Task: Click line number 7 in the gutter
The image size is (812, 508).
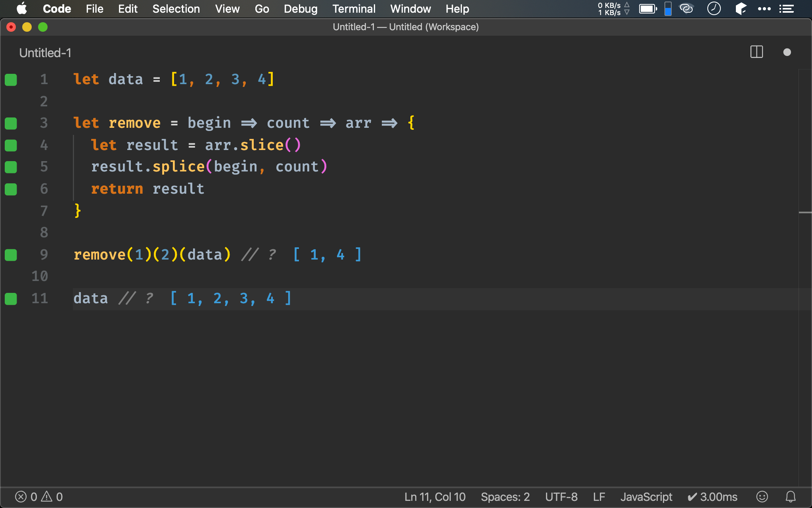Action: tap(44, 211)
